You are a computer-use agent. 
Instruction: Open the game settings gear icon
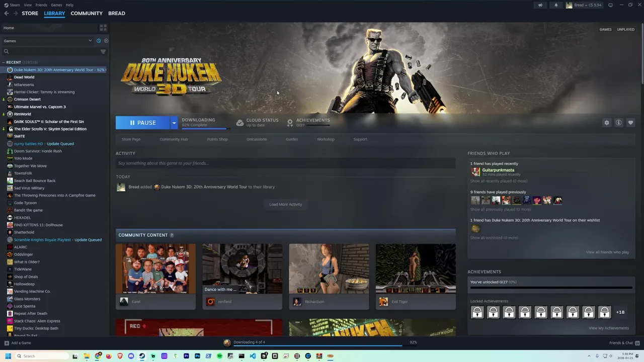click(607, 123)
